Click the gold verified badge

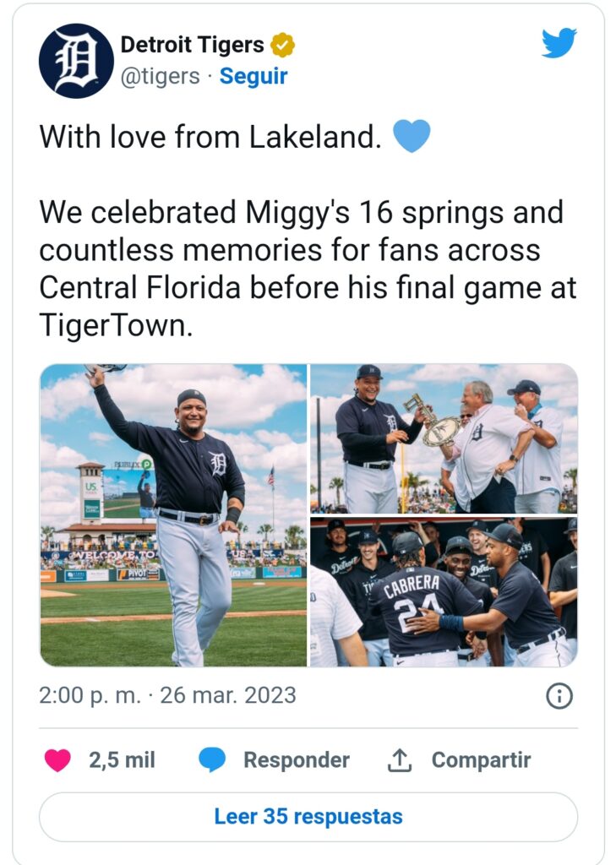click(282, 45)
